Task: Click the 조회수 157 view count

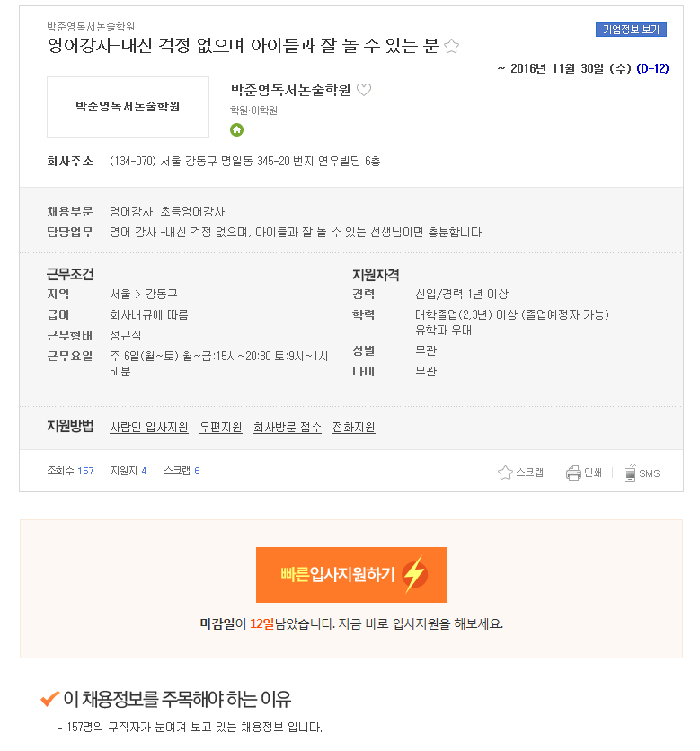Action: click(70, 471)
